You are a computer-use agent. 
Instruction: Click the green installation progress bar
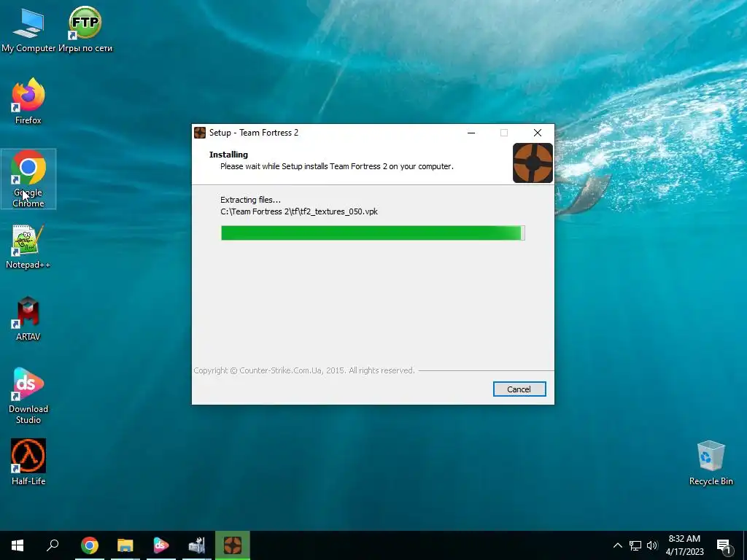(x=373, y=233)
